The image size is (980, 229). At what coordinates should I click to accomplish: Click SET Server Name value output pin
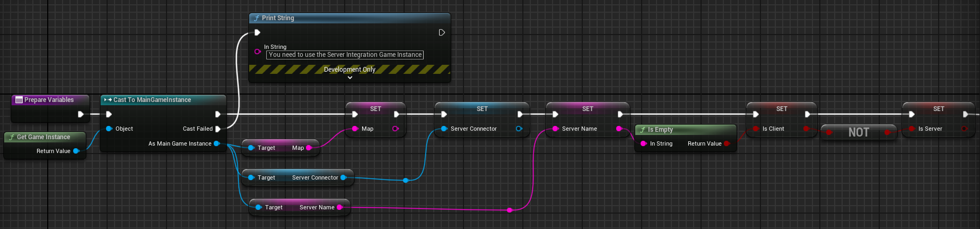click(619, 129)
